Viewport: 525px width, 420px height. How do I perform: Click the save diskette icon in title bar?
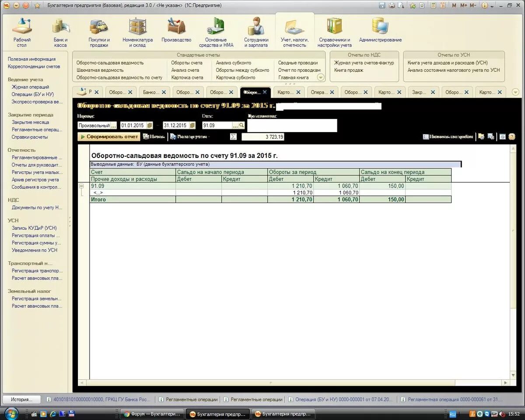382,5
